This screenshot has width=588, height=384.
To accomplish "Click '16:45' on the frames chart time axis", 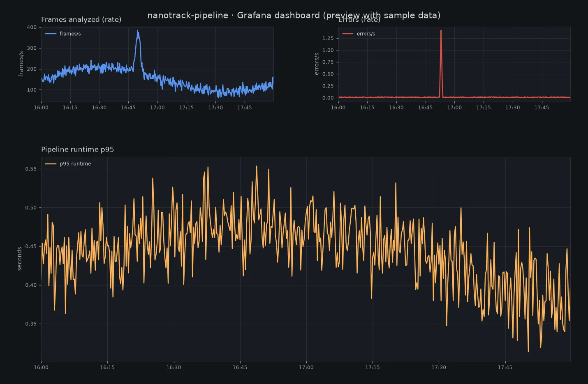I will (128, 108).
